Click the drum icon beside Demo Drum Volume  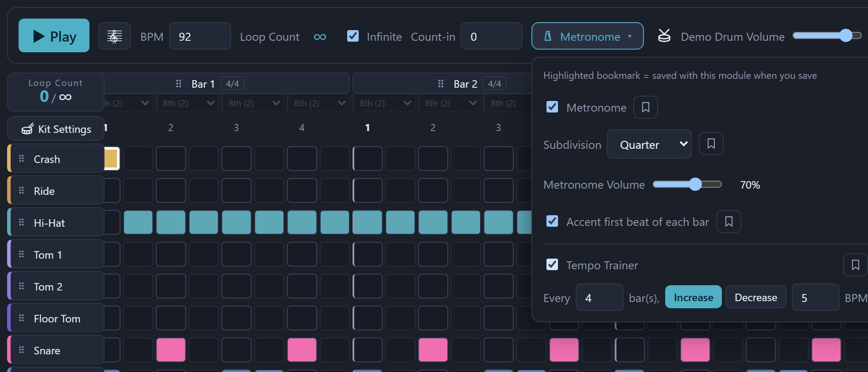(x=664, y=35)
